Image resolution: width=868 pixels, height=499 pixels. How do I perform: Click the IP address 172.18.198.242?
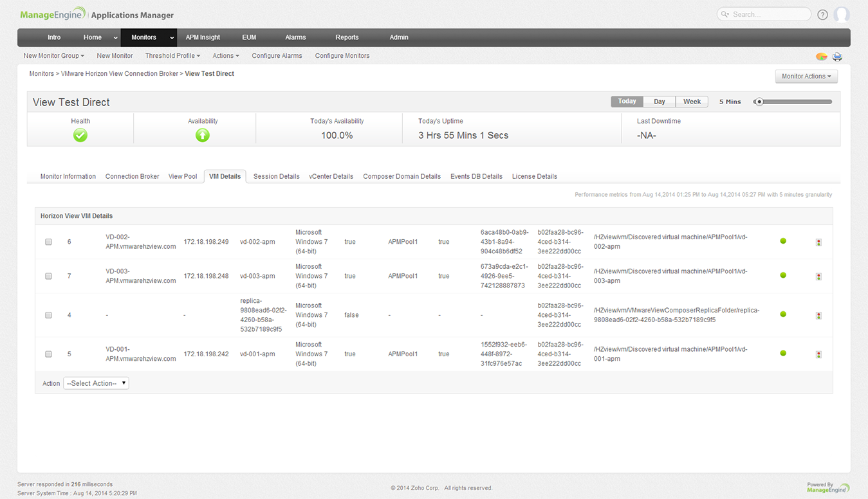(x=207, y=354)
